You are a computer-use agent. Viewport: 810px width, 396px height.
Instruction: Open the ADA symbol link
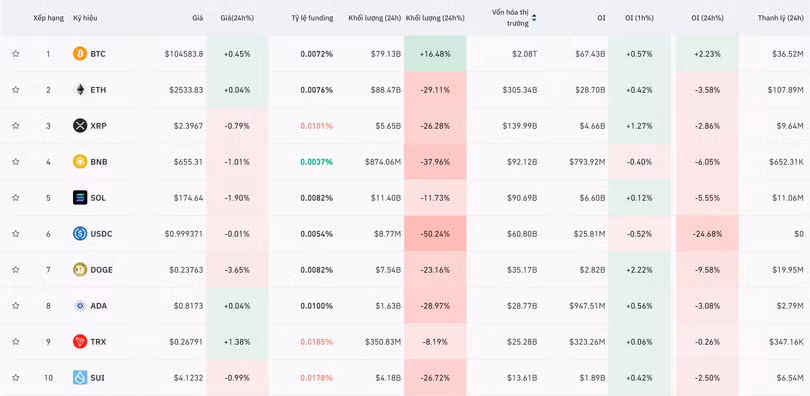coord(99,306)
